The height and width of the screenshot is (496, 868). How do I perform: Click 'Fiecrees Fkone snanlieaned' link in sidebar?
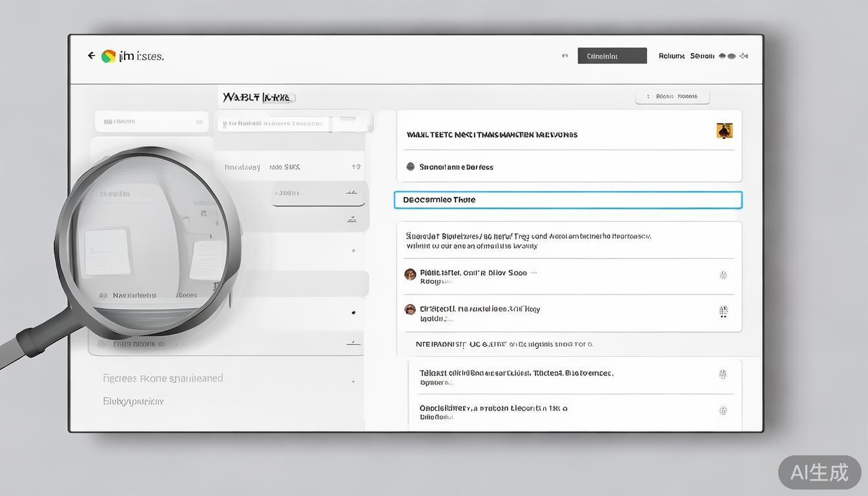click(163, 378)
